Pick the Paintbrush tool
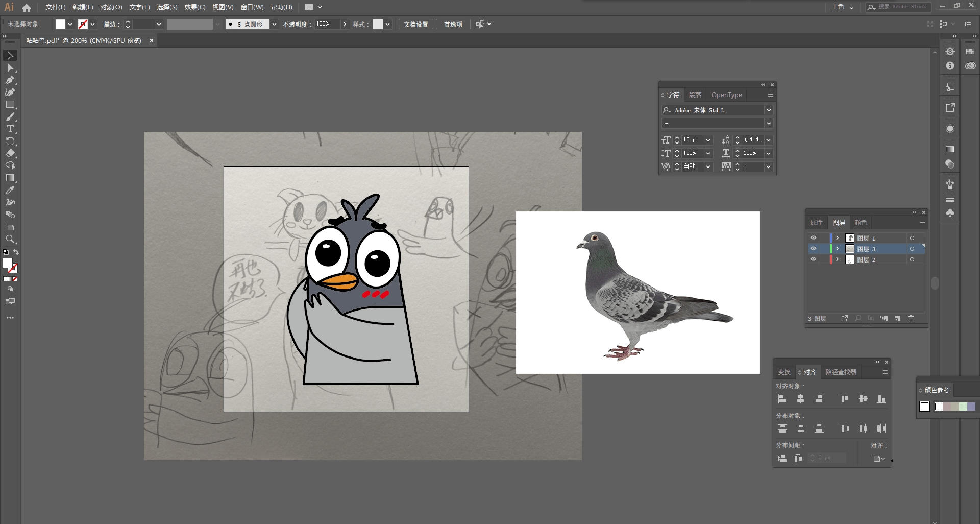The width and height of the screenshot is (980, 524). [x=10, y=117]
